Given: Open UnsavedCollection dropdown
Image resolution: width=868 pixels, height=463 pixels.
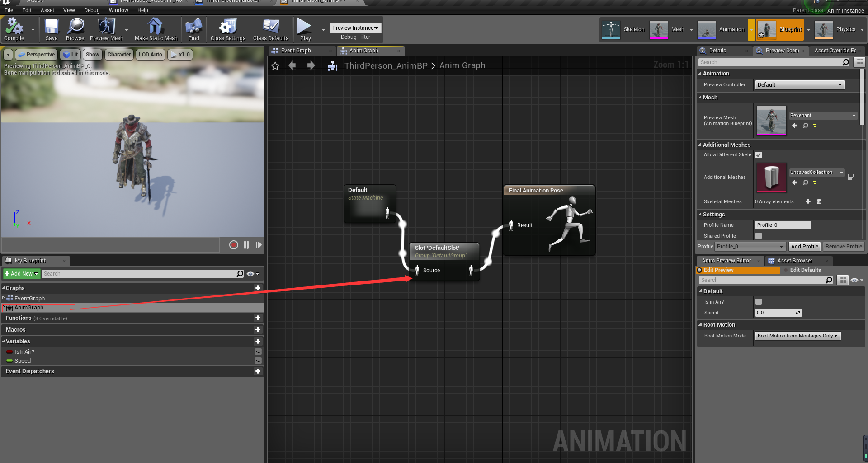Looking at the screenshot, I should tap(816, 173).
